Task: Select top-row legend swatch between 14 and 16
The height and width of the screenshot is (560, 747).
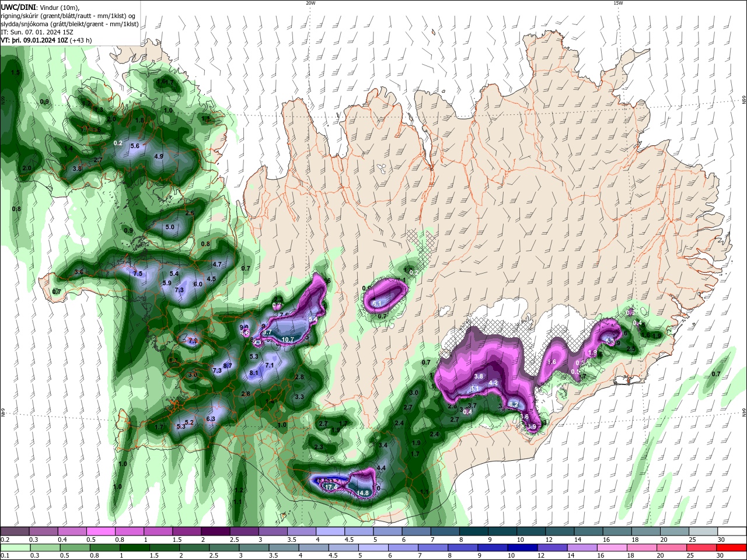Action: [589, 531]
